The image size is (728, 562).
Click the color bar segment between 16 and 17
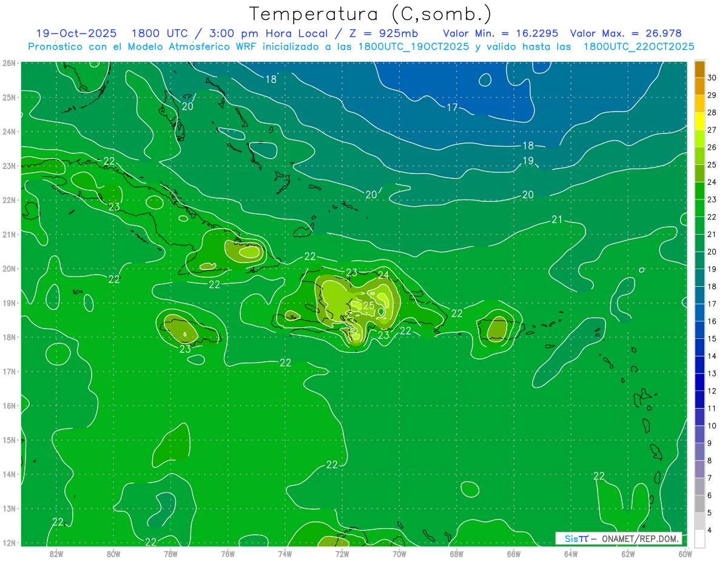click(x=699, y=312)
